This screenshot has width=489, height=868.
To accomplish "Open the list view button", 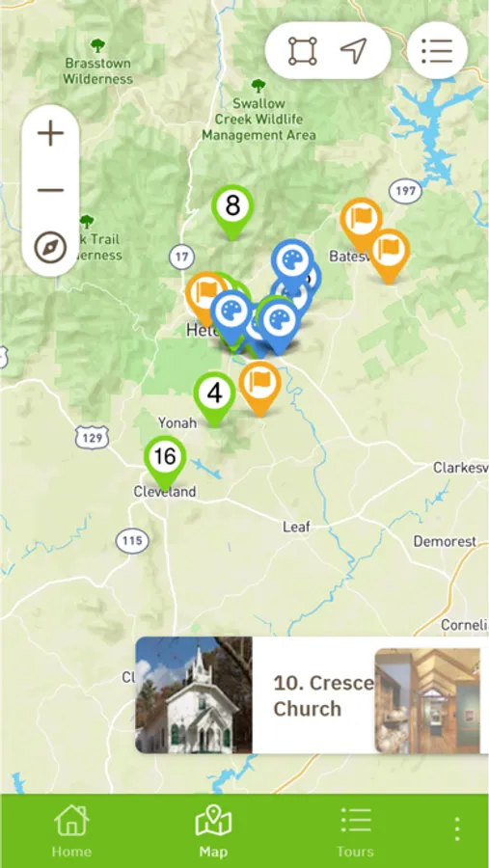I will click(x=438, y=51).
